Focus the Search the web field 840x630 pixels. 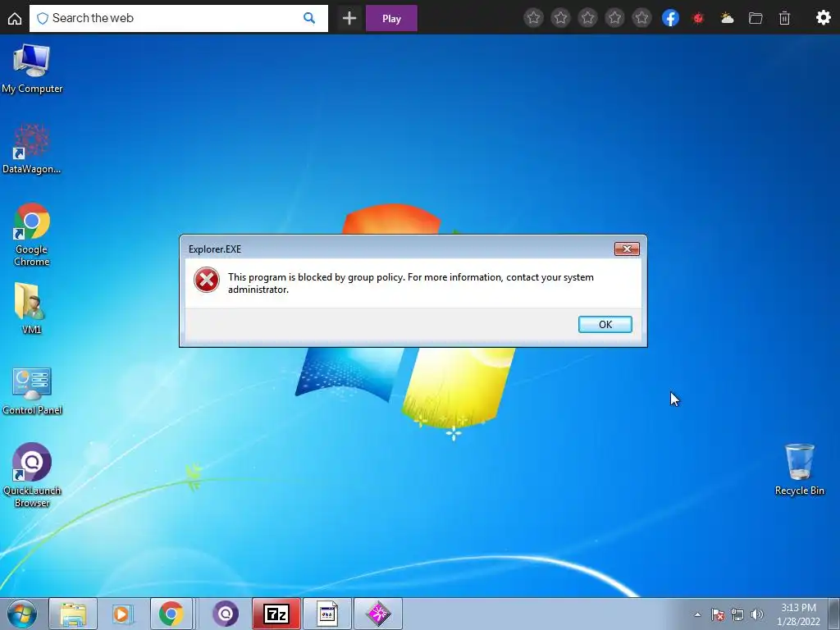(x=178, y=18)
